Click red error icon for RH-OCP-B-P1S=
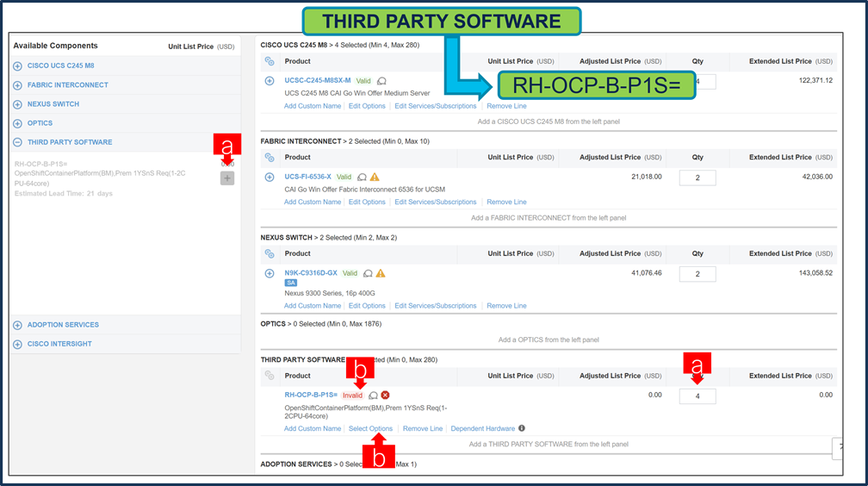Viewport: 868px width, 486px height. click(385, 396)
